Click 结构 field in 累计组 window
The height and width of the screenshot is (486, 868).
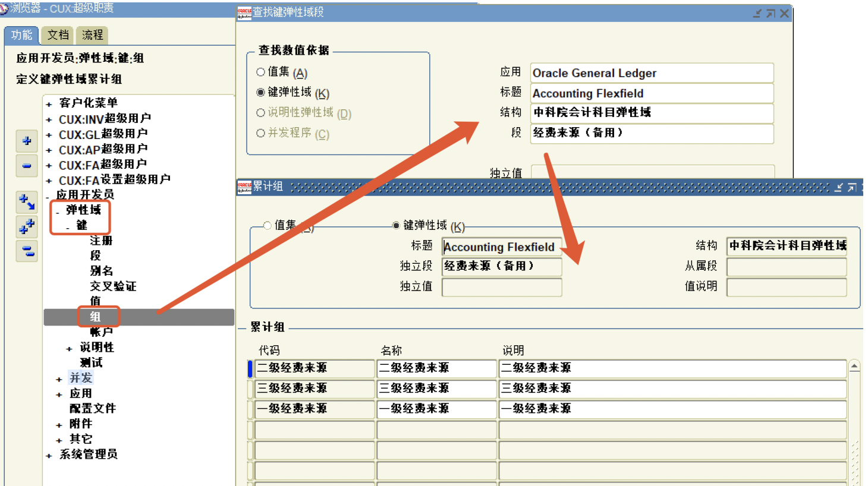click(x=787, y=246)
